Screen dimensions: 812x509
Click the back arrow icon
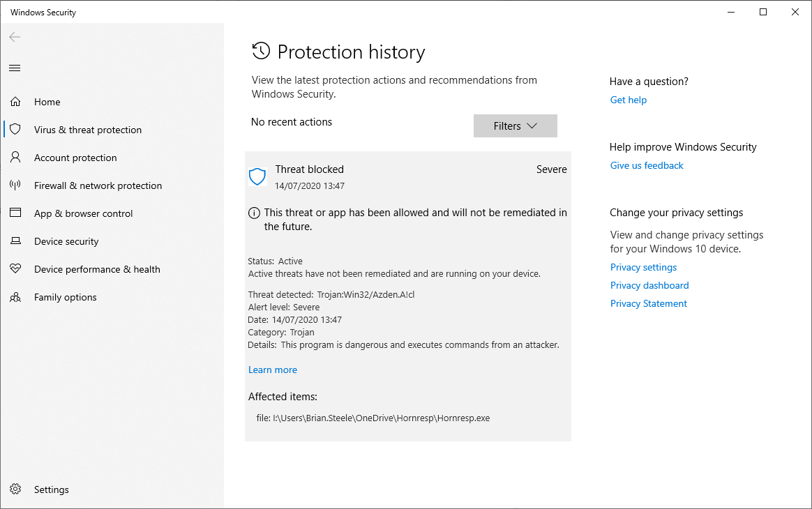pyautogui.click(x=15, y=37)
